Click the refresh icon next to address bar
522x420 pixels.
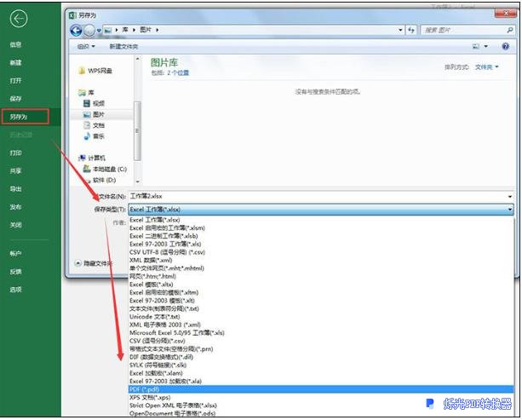pyautogui.click(x=411, y=31)
